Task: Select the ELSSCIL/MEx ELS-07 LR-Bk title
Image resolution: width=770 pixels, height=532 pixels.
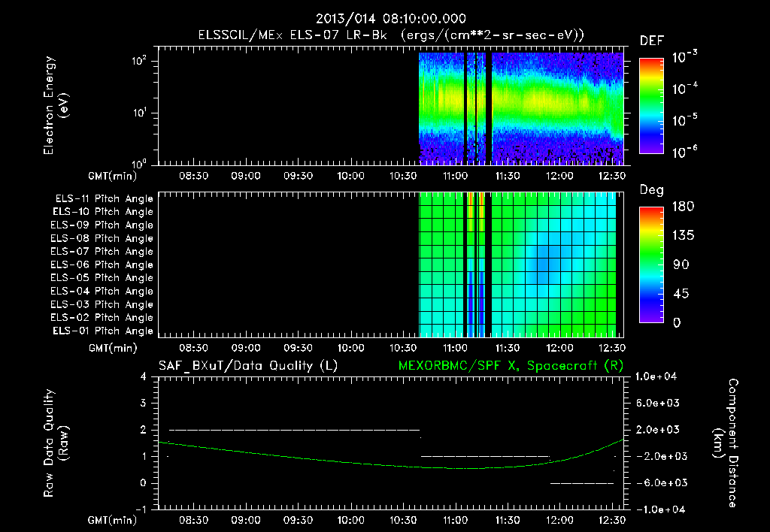Action: [x=293, y=35]
